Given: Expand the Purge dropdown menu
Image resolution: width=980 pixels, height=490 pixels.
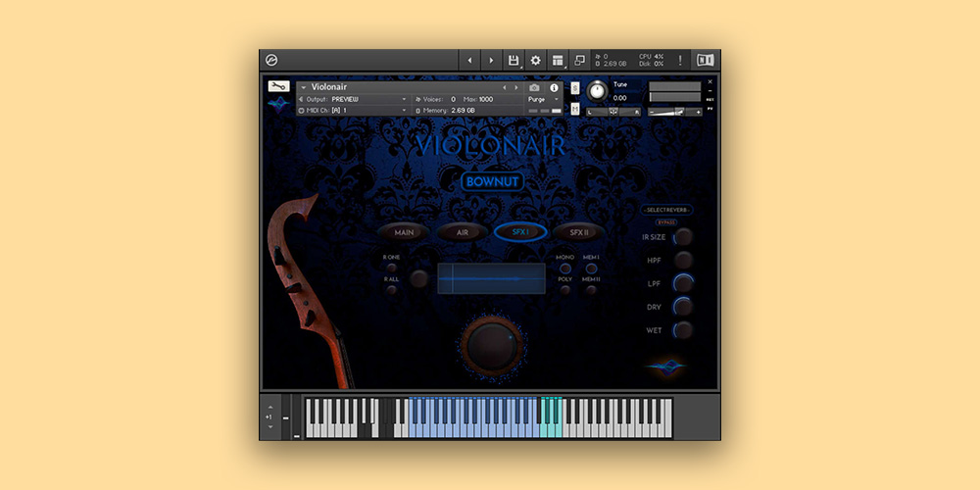Looking at the screenshot, I should click(x=544, y=99).
